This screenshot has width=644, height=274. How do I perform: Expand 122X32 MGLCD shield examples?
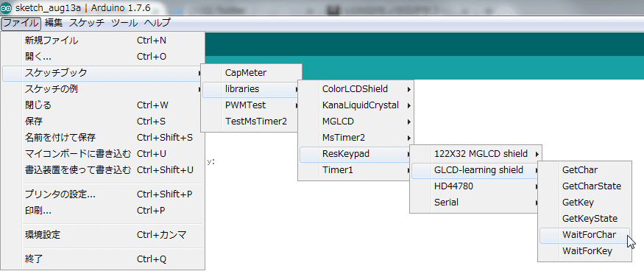coord(476,154)
